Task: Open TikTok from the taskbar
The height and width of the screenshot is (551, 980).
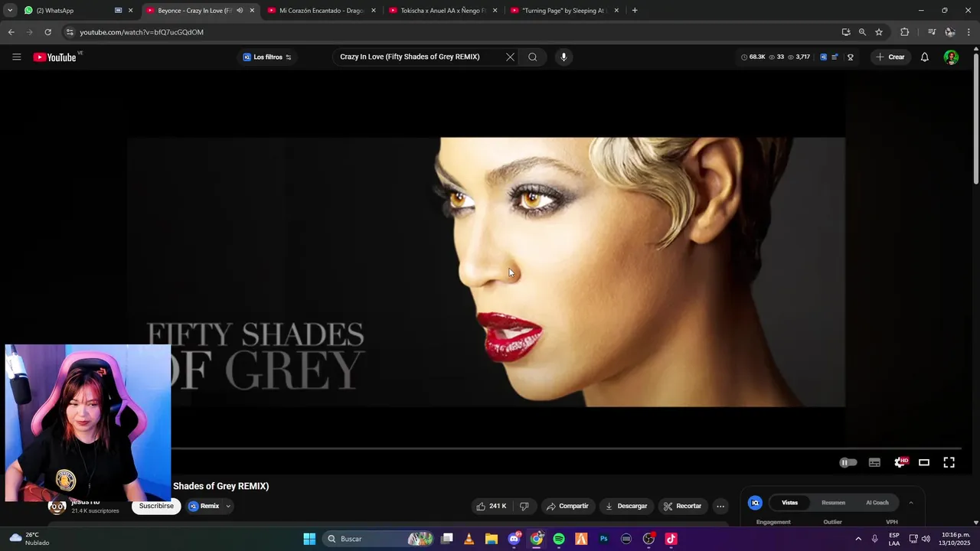Action: coord(671,539)
